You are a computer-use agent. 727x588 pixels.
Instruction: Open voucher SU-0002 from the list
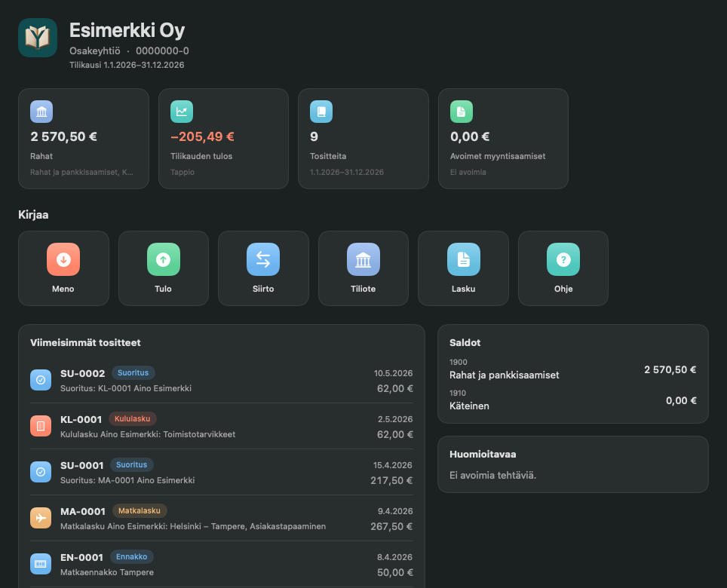222,380
